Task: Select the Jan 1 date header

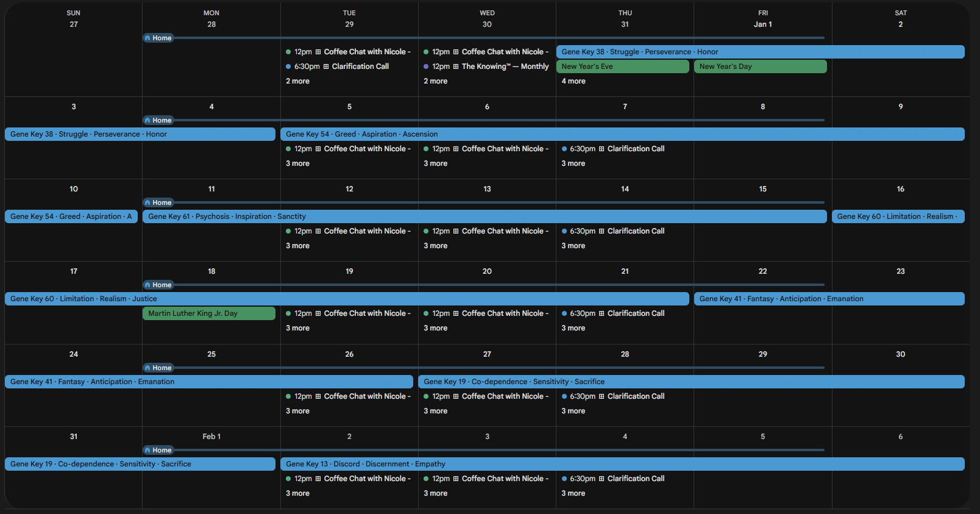Action: click(763, 24)
